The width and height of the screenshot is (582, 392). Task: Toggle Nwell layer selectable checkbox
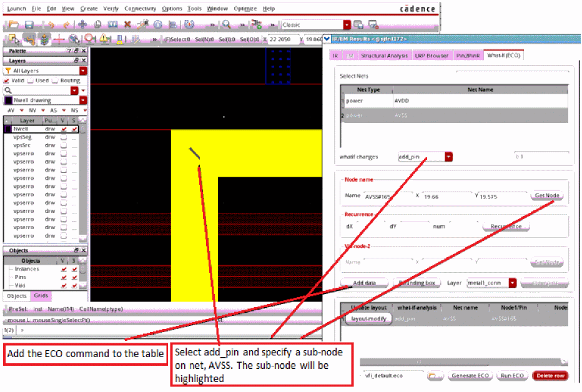click(x=74, y=129)
